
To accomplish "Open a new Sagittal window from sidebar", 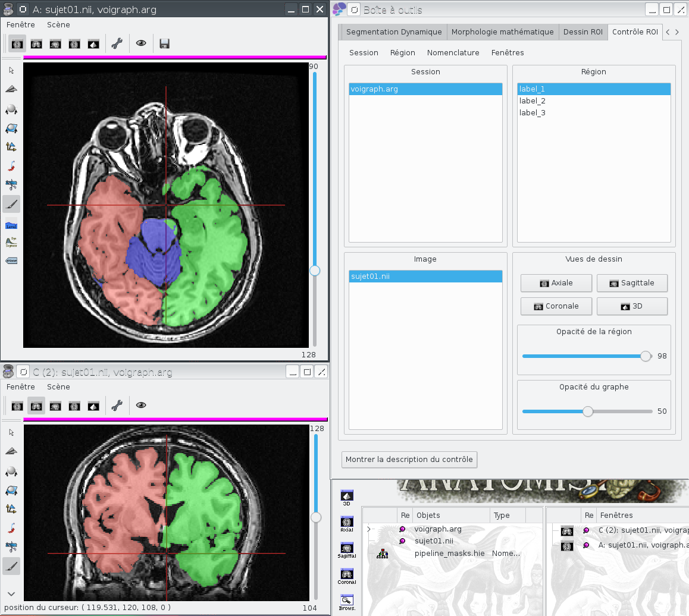I will pyautogui.click(x=347, y=548).
